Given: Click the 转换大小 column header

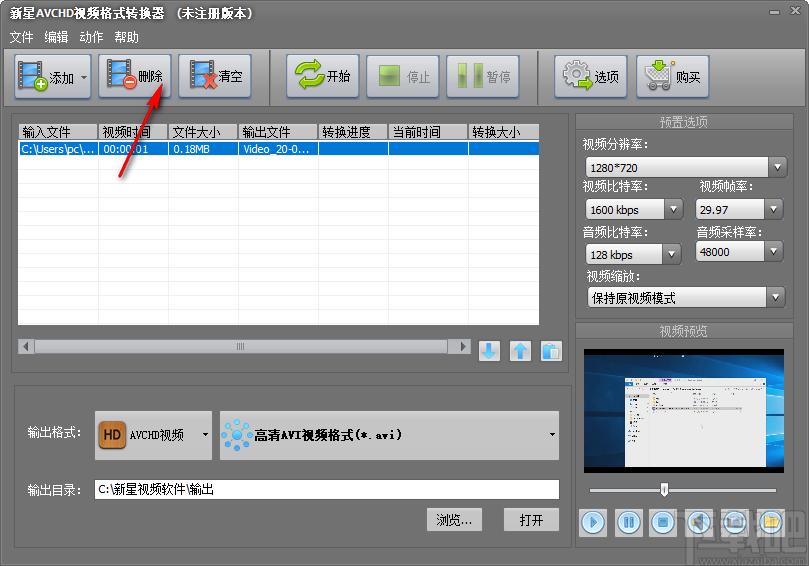Looking at the screenshot, I should tap(504, 132).
